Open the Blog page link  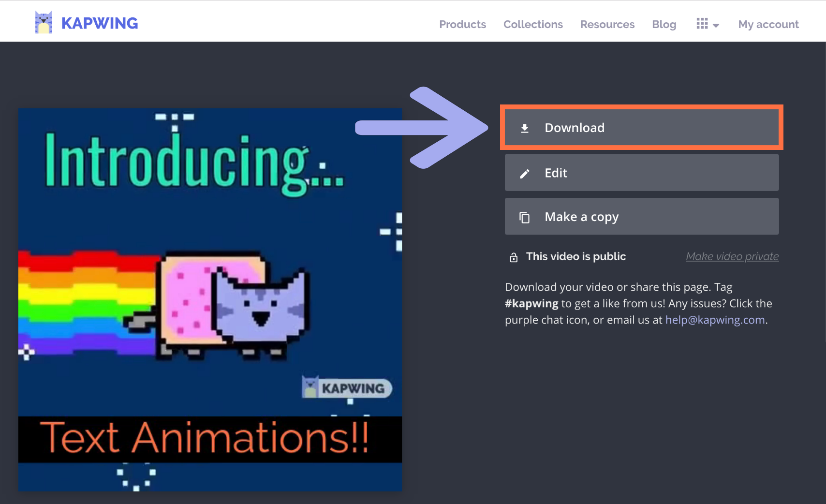point(664,24)
